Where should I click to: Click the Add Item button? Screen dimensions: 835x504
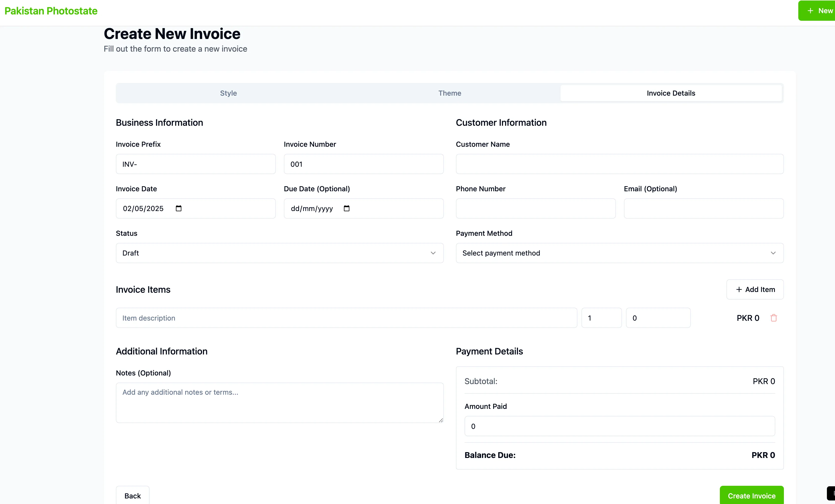pos(755,289)
